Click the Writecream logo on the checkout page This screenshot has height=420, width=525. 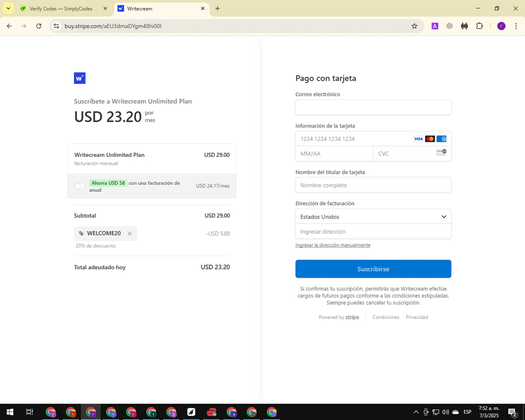(79, 78)
